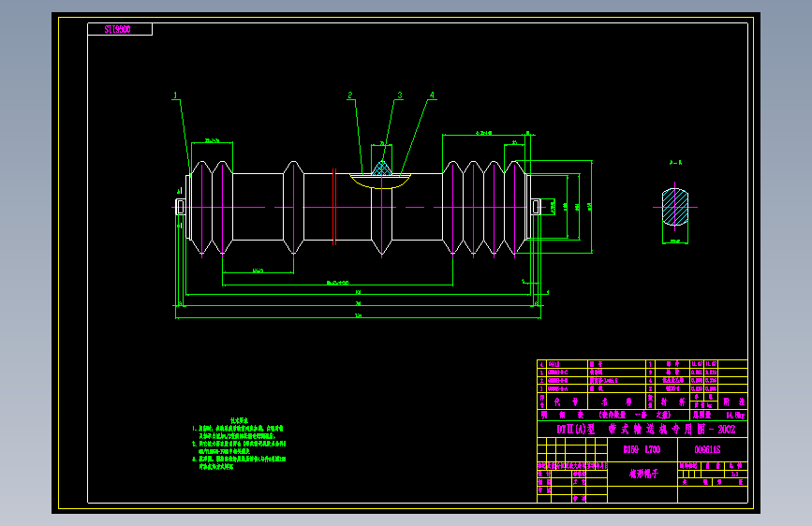
Task: Select part callout number 3
Action: pyautogui.click(x=400, y=95)
